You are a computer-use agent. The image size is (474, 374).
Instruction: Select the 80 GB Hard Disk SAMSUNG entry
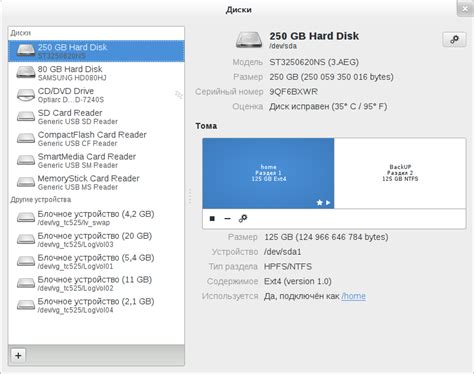(x=96, y=73)
